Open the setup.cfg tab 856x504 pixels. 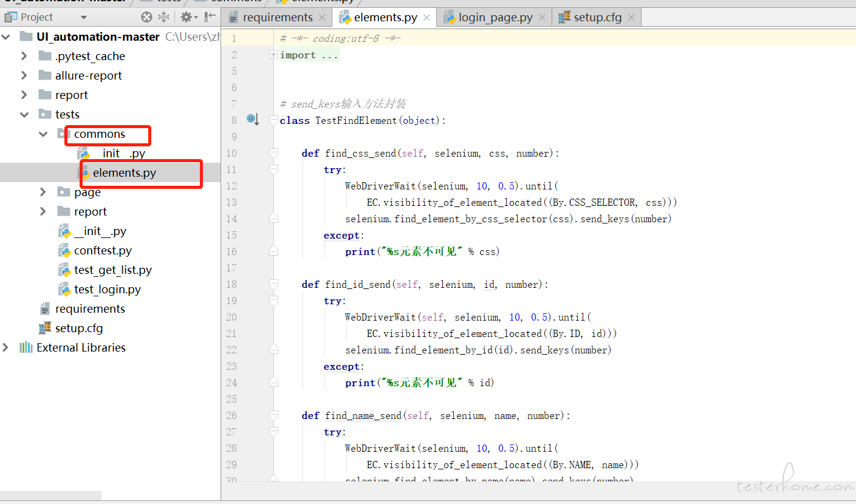point(598,18)
